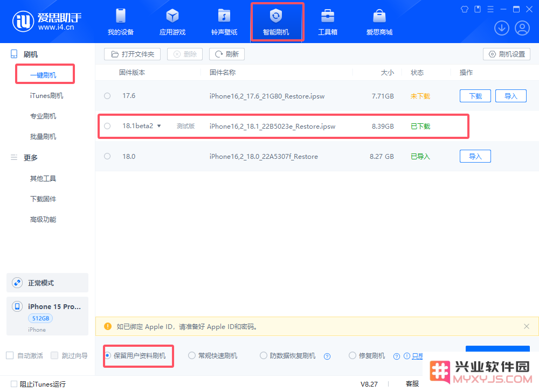Switch to the 智能刷机 tab
Viewport: 539px width, 392px height.
coord(276,22)
